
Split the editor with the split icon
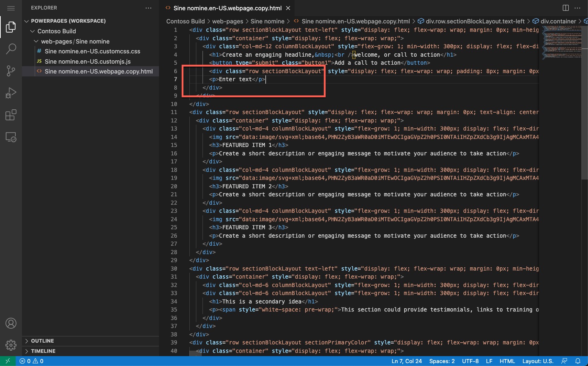[x=565, y=8]
